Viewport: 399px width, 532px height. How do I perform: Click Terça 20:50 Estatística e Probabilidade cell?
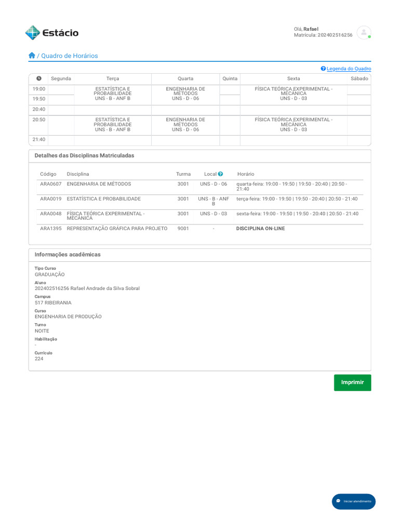point(113,125)
